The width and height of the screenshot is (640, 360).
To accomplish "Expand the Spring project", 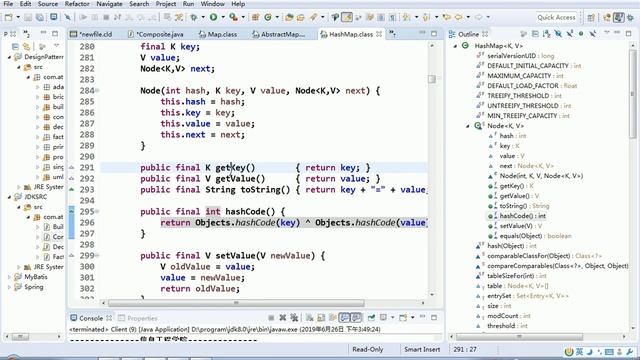I will click(x=9, y=287).
